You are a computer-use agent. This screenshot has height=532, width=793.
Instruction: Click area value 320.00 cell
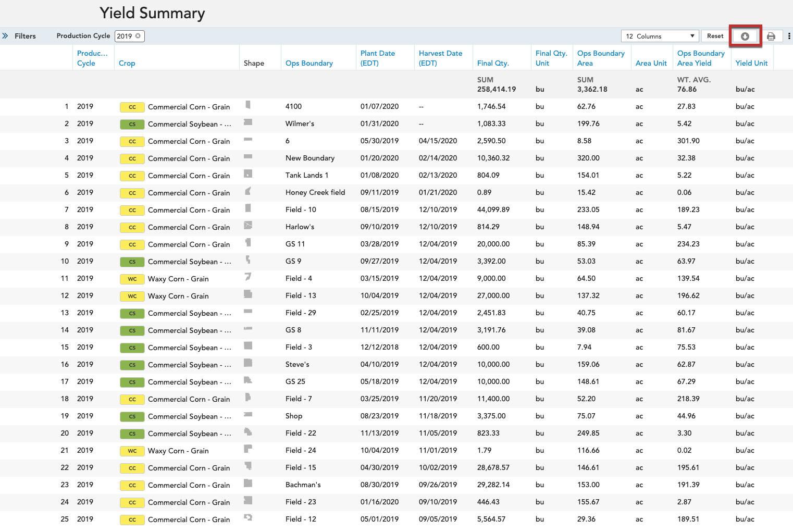588,158
